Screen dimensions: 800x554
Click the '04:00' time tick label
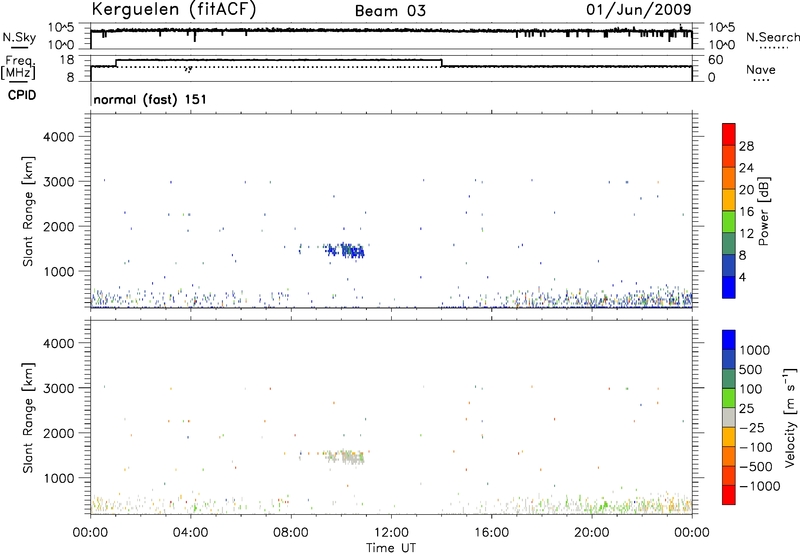click(x=190, y=533)
